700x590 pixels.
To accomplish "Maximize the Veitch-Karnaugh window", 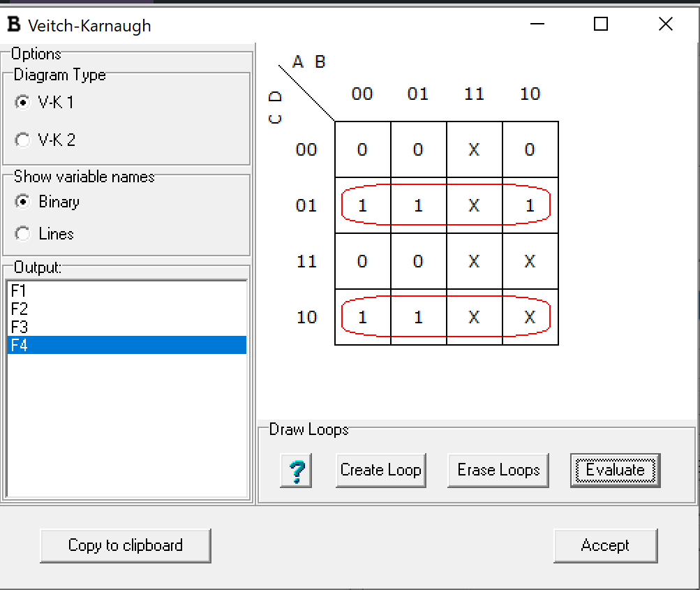I will coord(601,24).
